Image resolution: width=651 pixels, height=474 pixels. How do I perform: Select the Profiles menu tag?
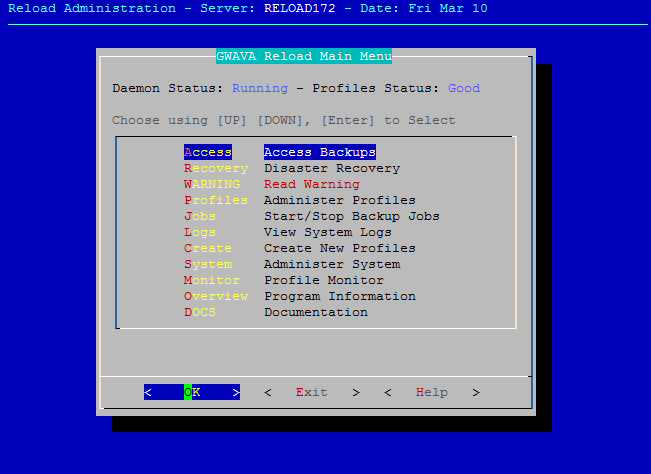pos(216,200)
